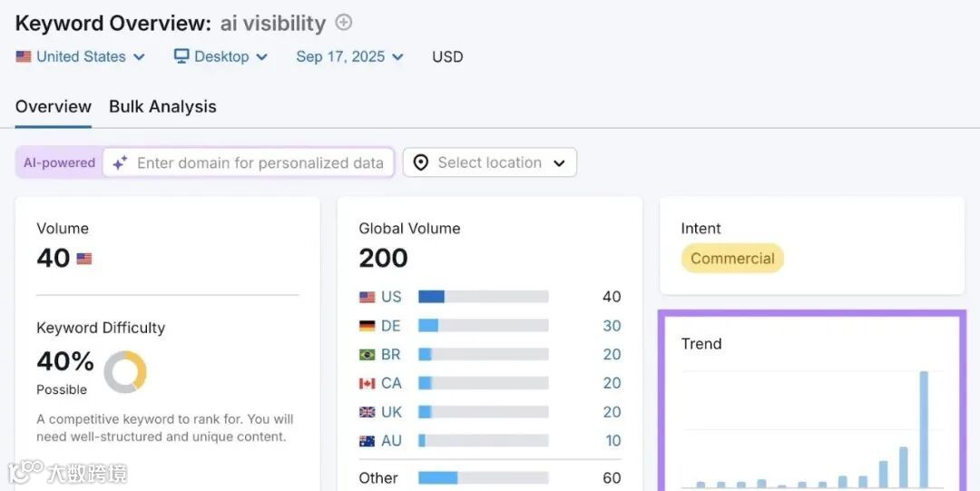Screen dimensions: 980x491
Task: Expand the Select location dropdown
Action: point(490,163)
